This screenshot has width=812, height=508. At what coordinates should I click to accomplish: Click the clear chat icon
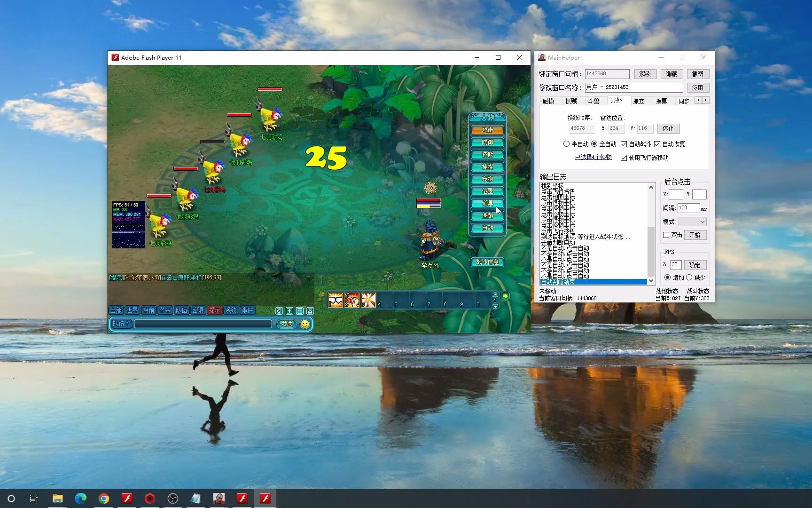279,311
